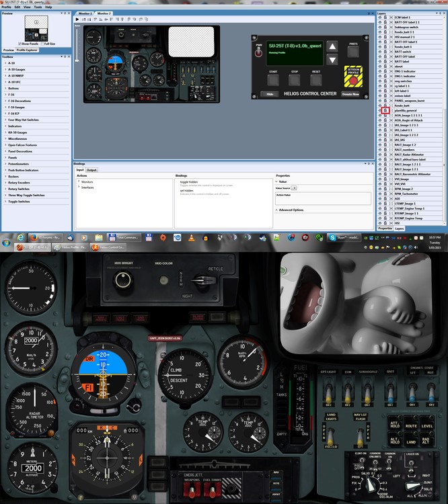Lock the ECM label 1 layer
Viewport: 448px width, 504px height.
click(385, 17)
